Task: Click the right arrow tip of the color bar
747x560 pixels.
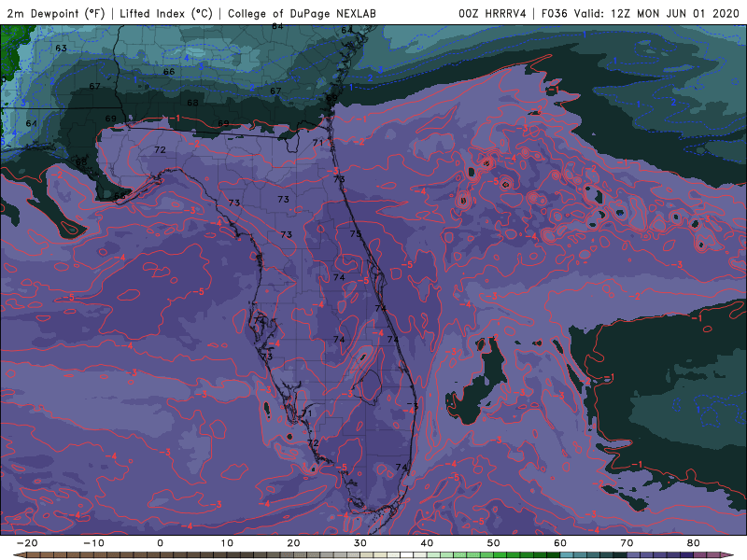Action: (x=727, y=555)
